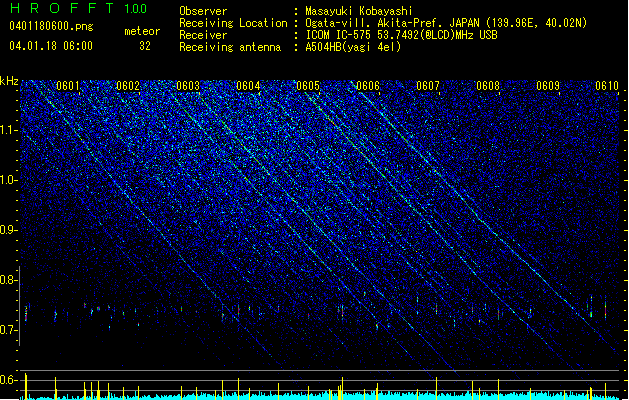Click the meteor count value 32
This screenshot has height=400, width=629.
point(145,46)
